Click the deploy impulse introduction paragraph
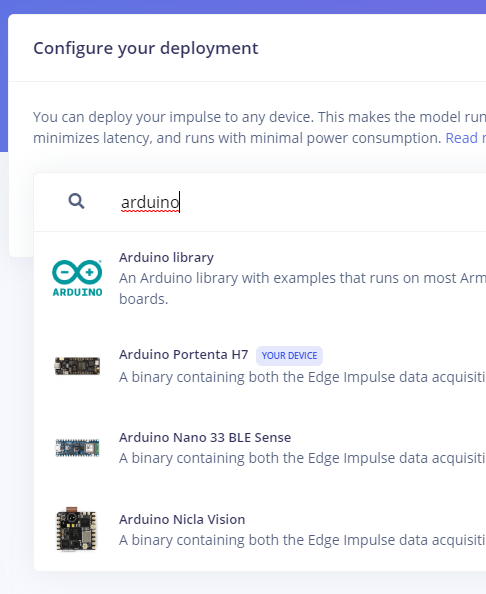The width and height of the screenshot is (486, 594). 259,128
